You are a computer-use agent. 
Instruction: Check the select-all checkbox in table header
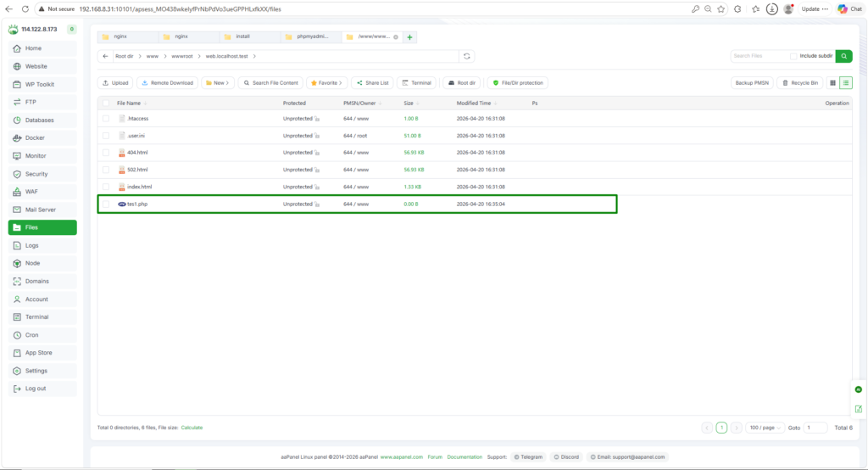pos(106,103)
